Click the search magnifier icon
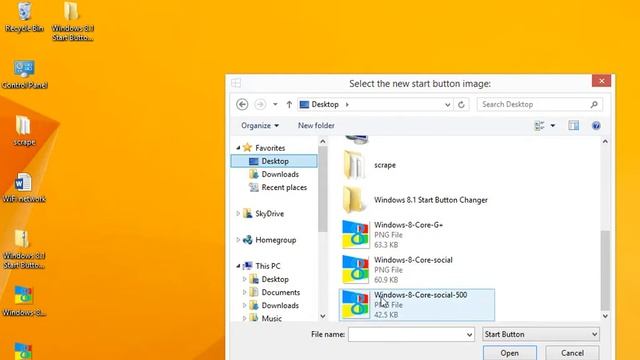Viewport: 640px width, 360px height. click(594, 104)
